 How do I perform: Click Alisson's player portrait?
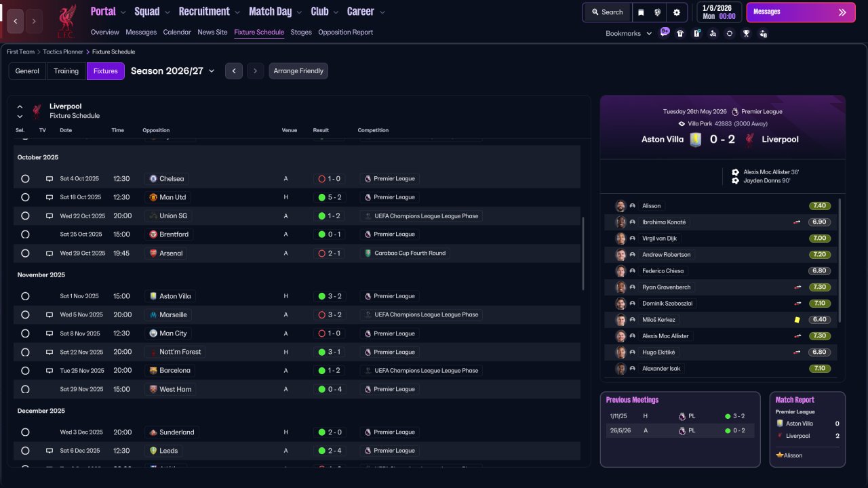tap(620, 206)
